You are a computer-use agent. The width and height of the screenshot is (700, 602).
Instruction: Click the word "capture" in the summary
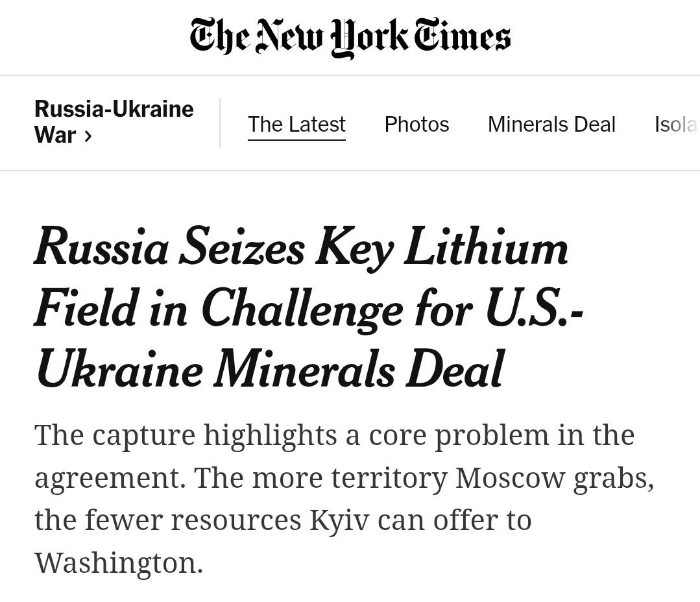point(144,435)
